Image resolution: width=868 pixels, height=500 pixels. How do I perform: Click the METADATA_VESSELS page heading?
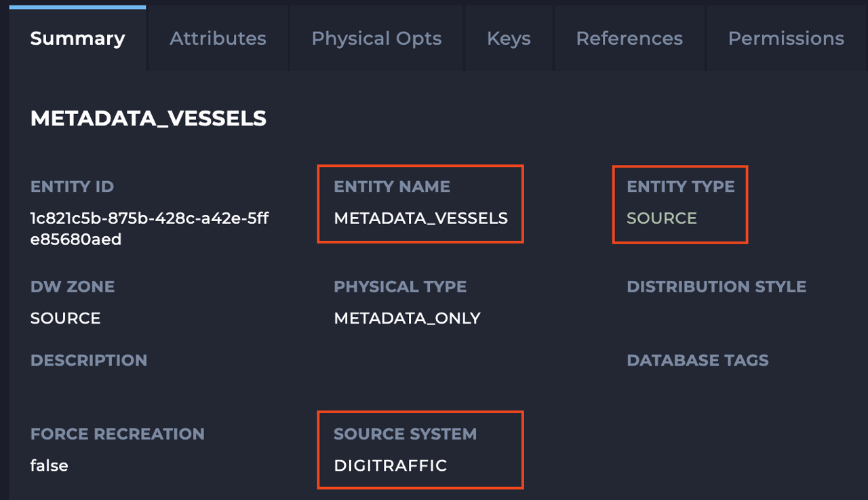(x=149, y=119)
